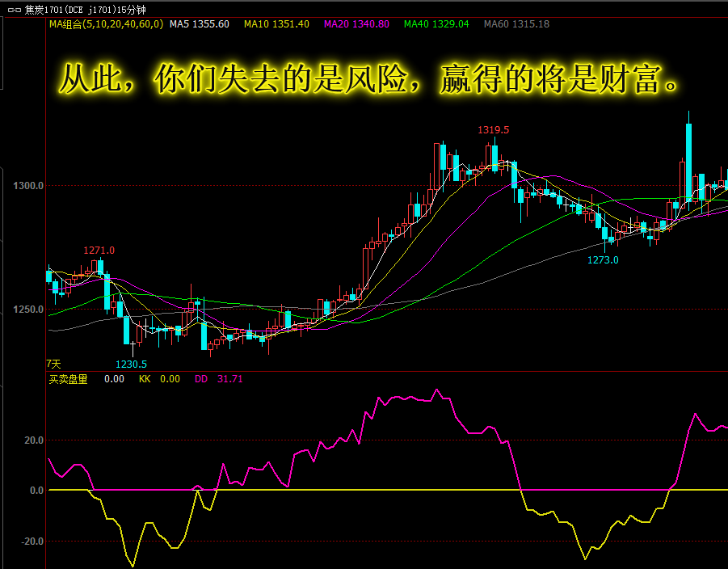728x569 pixels.
Task: Click the 1300.0 price axis label
Action: click(x=28, y=186)
